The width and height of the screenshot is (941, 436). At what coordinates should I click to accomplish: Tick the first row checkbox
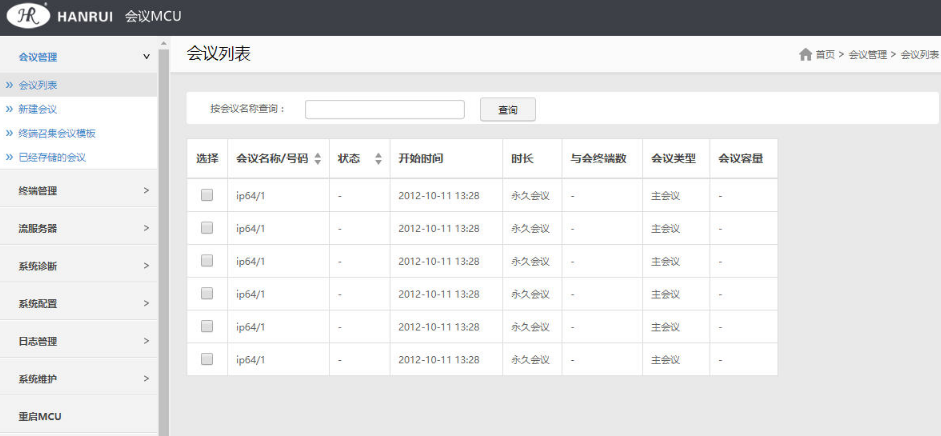pos(207,195)
